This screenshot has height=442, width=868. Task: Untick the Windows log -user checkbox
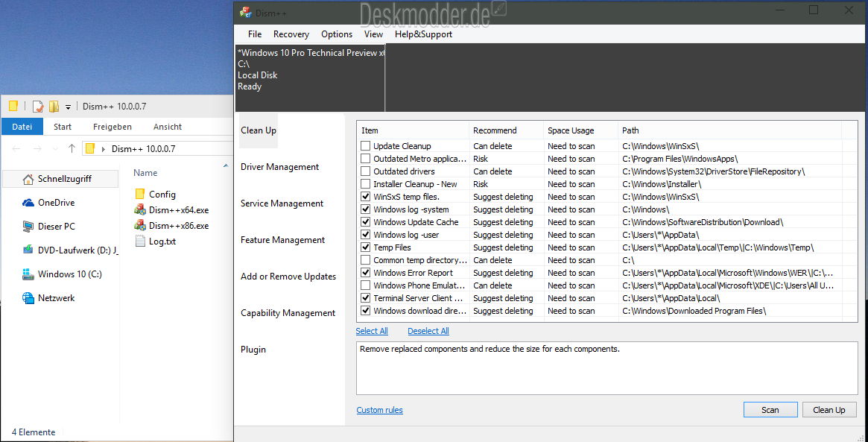[x=365, y=235]
